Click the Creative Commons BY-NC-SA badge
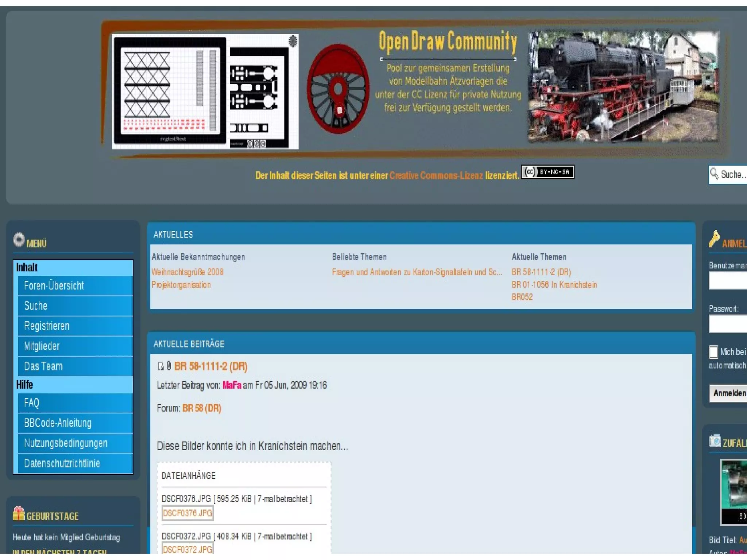Viewport: 747px width, 560px height. click(547, 172)
